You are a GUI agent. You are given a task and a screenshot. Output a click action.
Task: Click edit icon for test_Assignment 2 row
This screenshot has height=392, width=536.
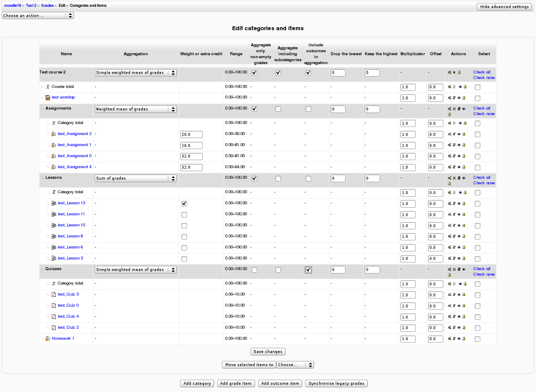pos(449,134)
